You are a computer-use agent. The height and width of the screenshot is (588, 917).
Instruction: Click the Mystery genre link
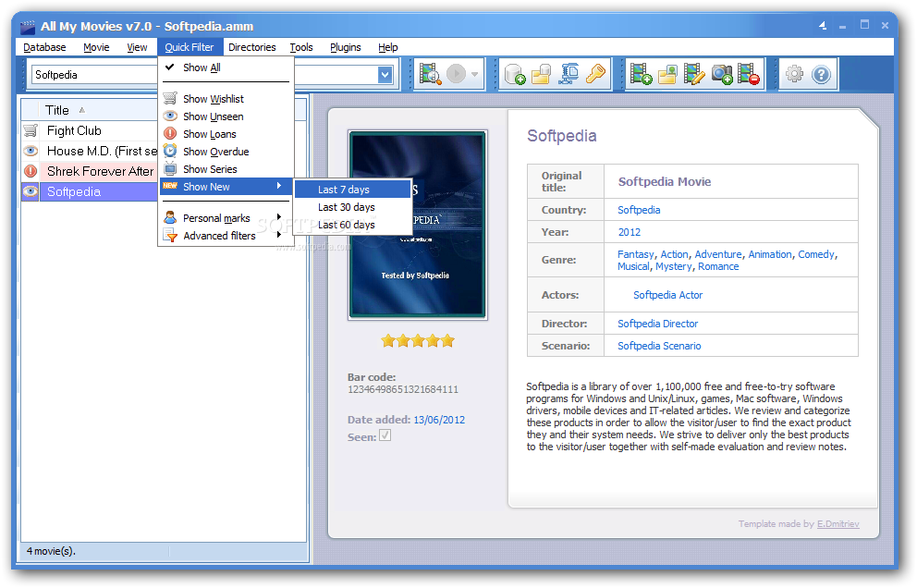click(x=674, y=267)
